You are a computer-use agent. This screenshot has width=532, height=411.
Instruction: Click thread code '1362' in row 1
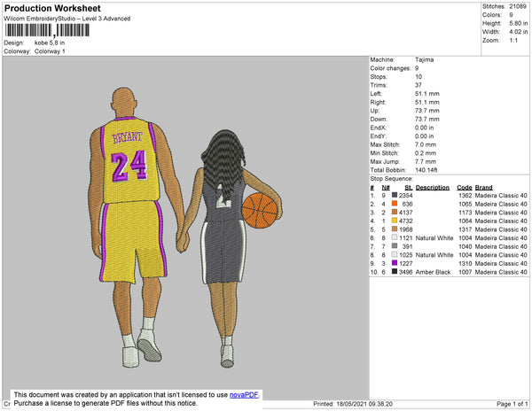tap(465, 196)
